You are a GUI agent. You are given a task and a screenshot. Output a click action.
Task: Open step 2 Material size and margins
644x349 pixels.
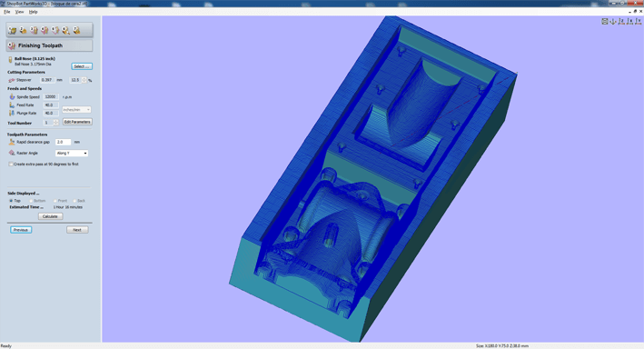pos(23,30)
